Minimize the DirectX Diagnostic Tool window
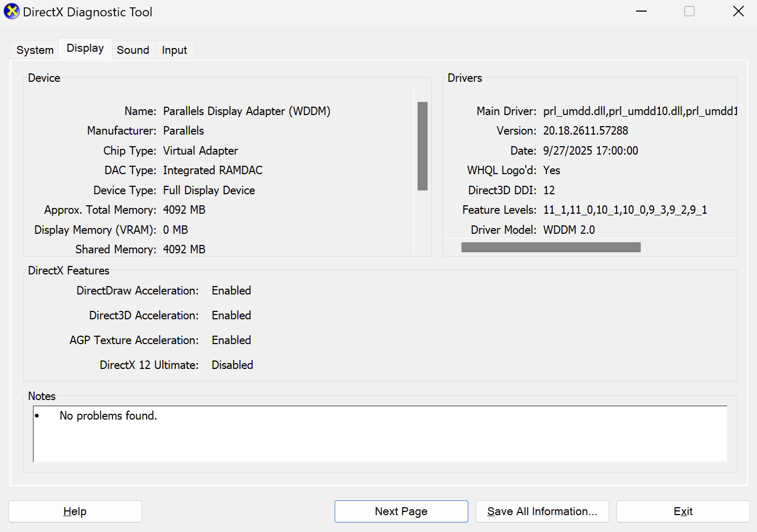The height and width of the screenshot is (532, 757). [641, 12]
